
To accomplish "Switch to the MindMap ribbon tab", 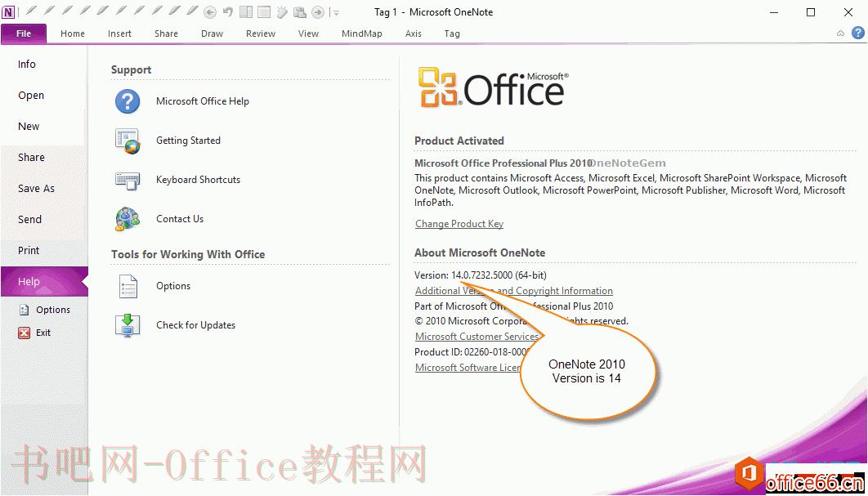I will coord(362,34).
